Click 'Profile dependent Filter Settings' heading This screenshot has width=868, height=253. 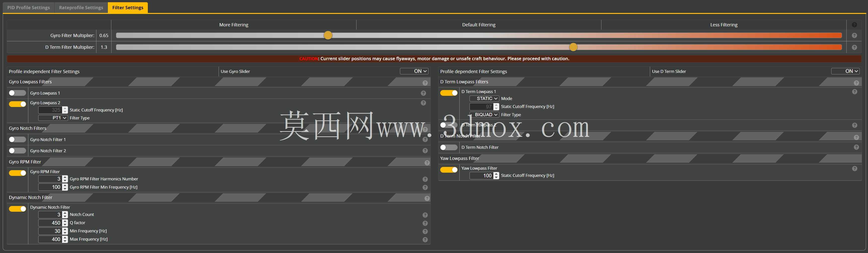[x=473, y=71]
